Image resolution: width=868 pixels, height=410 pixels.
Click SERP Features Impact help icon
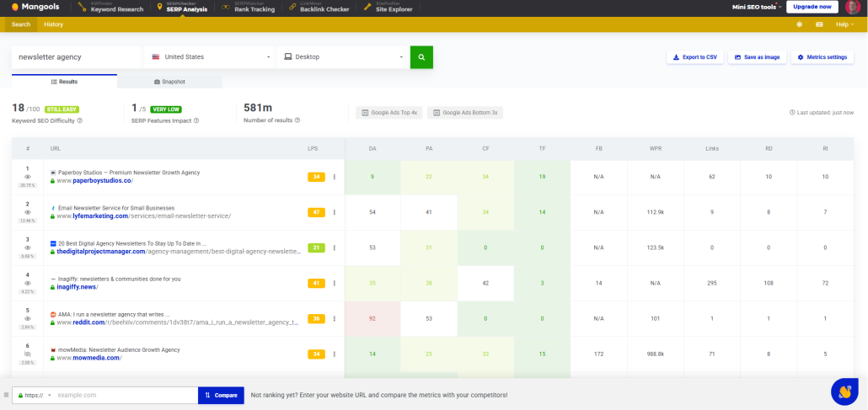[196, 120]
